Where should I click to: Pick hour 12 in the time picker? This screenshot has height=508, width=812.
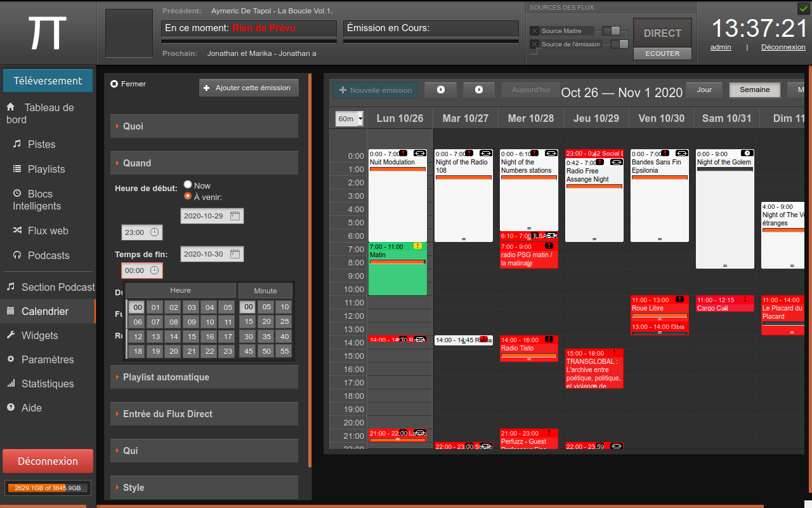(x=137, y=337)
